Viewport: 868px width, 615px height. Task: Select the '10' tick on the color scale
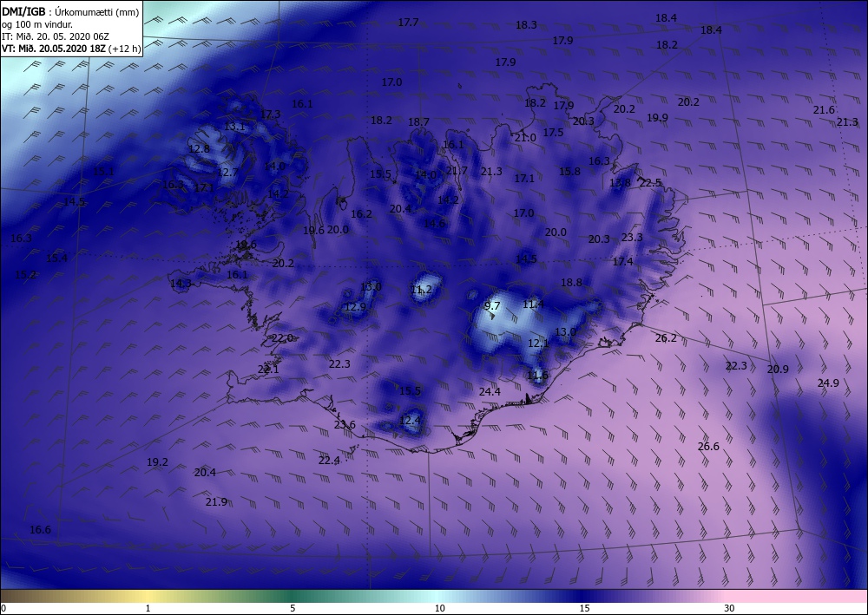click(x=439, y=608)
